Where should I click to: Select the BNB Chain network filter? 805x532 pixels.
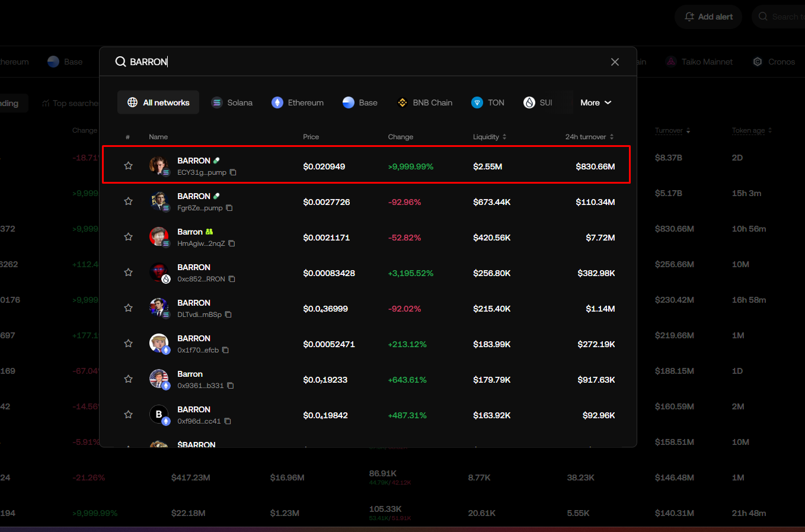tap(424, 102)
